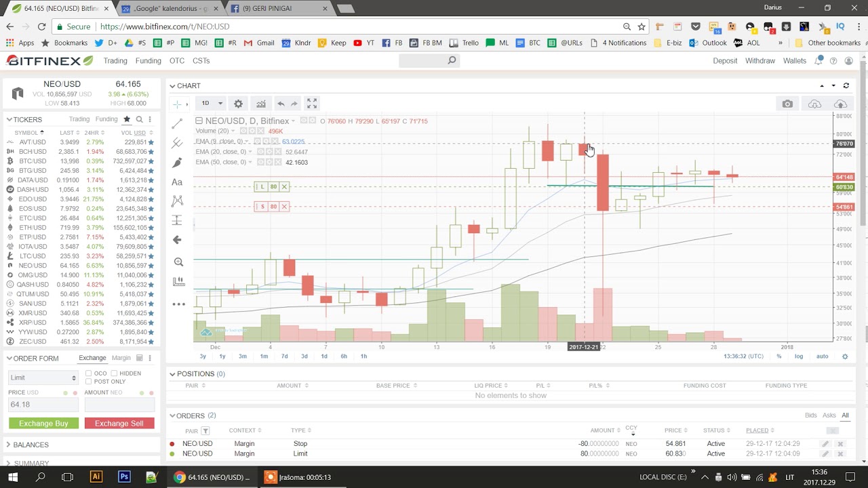
Task: Select the brush drawing tool
Action: click(x=178, y=163)
